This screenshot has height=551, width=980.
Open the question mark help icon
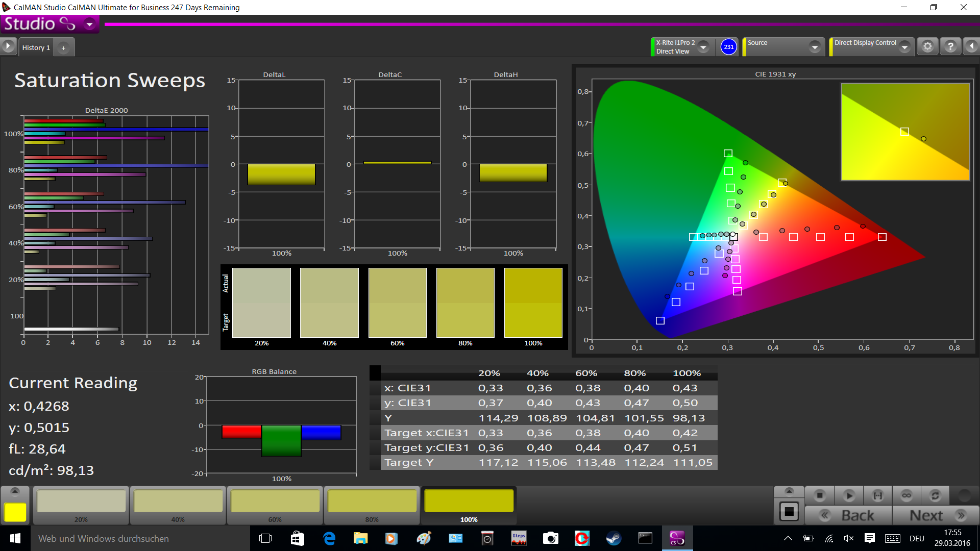[x=950, y=47]
